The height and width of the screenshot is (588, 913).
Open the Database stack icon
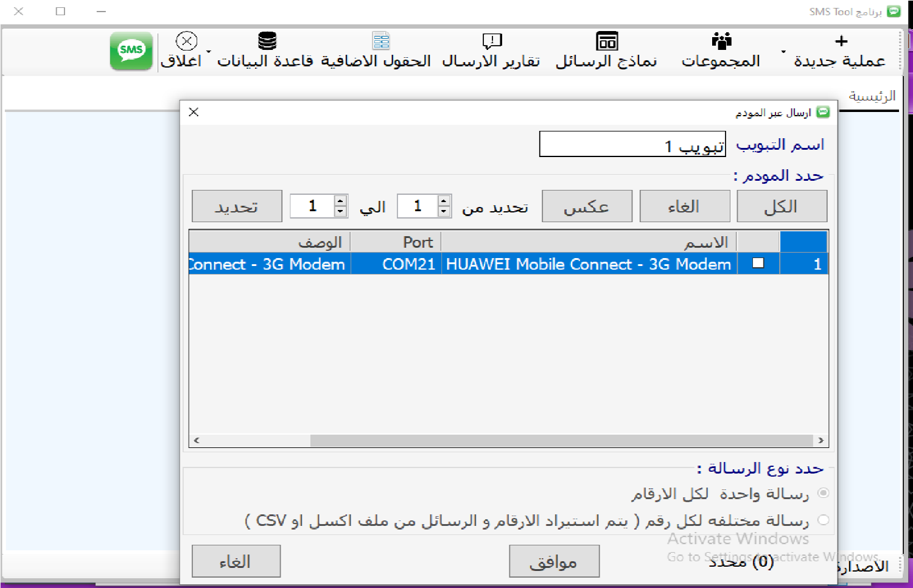pyautogui.click(x=267, y=41)
